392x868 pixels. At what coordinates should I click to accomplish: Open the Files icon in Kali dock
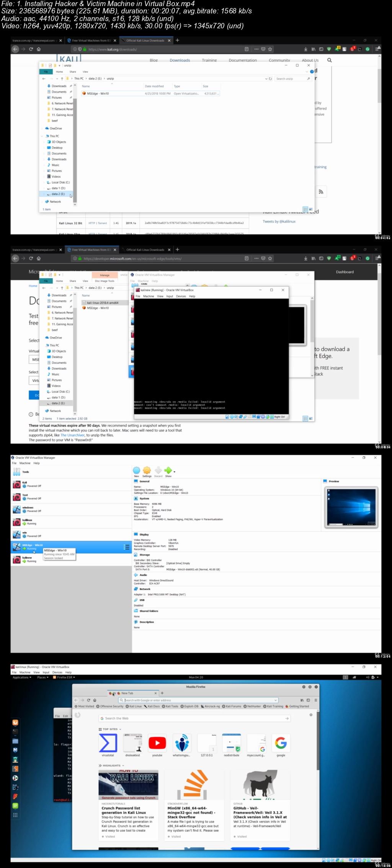[15, 741]
